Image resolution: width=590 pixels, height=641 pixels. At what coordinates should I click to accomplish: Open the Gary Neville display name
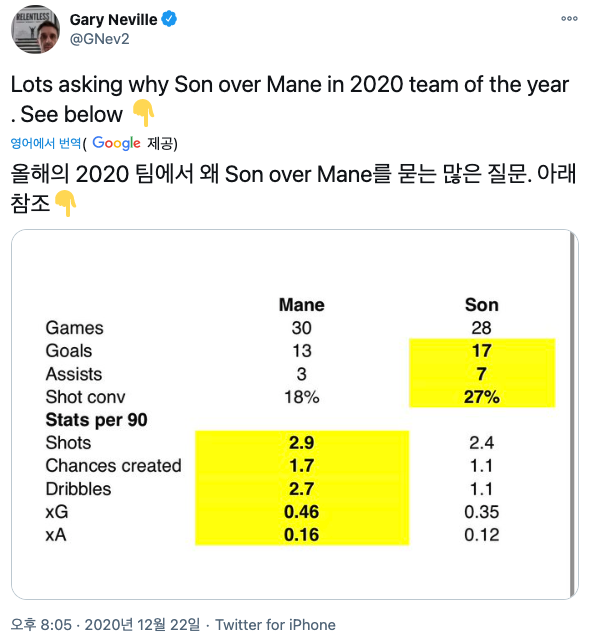[113, 19]
